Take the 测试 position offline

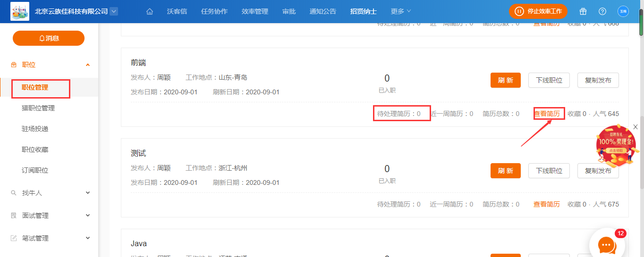tap(549, 171)
